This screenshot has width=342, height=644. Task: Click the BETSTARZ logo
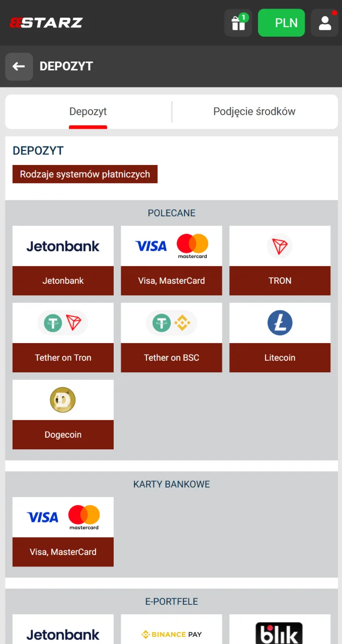46,22
